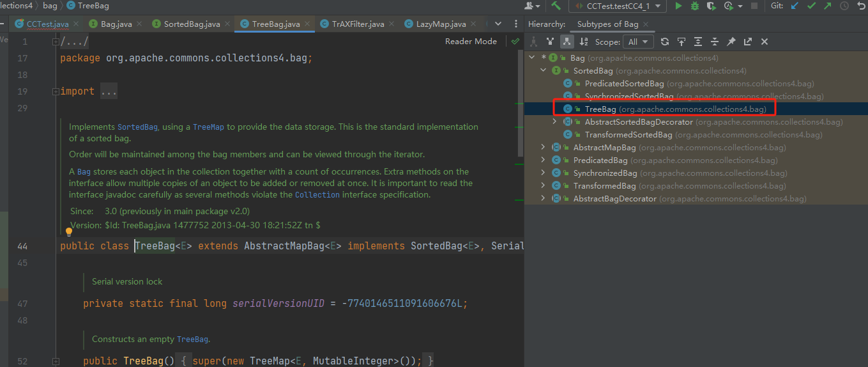Select the TreeBag.java tab
Viewport: 868px width, 367px height.
(275, 24)
